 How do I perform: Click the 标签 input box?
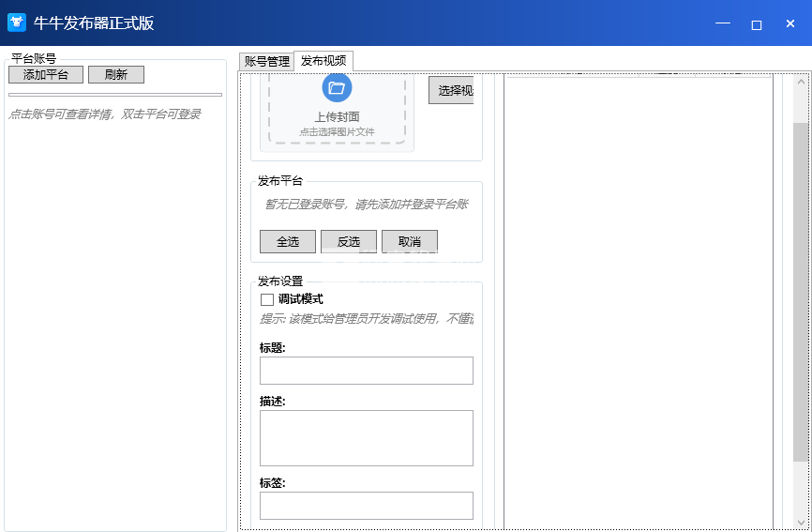click(366, 506)
